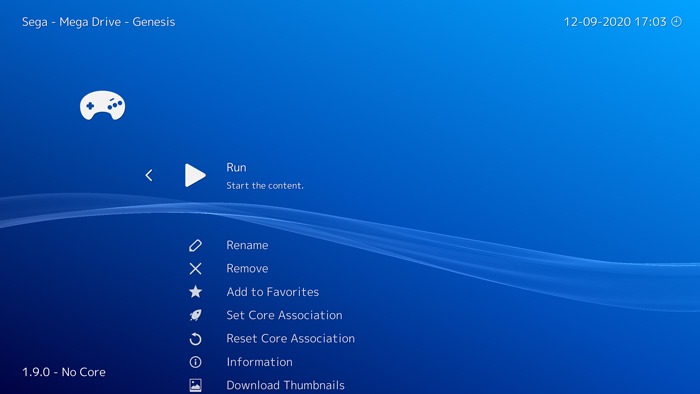Image resolution: width=700 pixels, height=394 pixels.
Task: Click the 1.9.0 - No Core status text
Action: pos(64,372)
